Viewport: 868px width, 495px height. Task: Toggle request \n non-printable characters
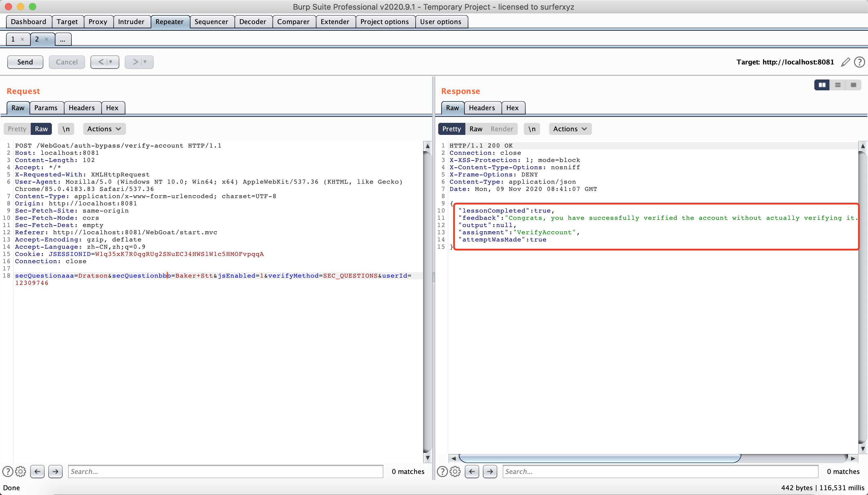(66, 129)
